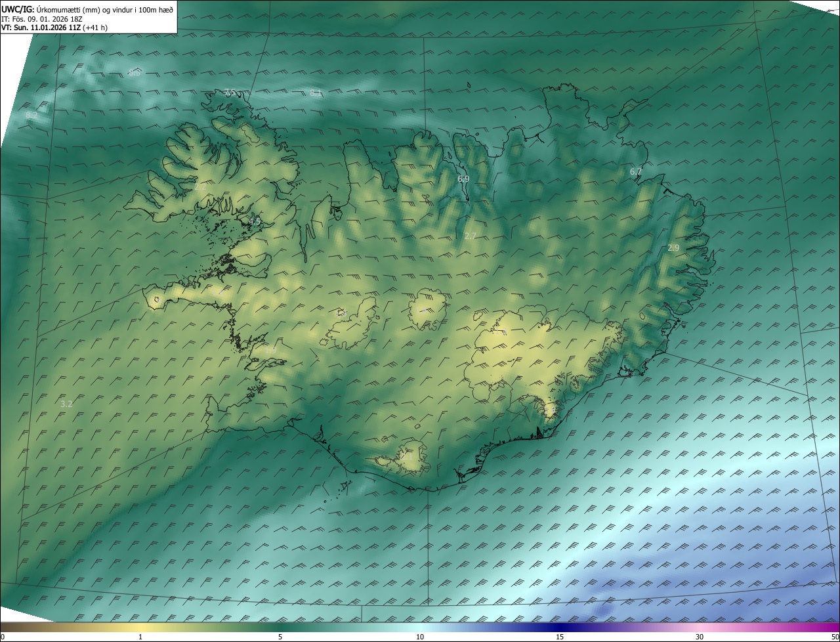Screen dimensions: 840x642
Task: Click the 4.5 value label on the map
Action: click(x=255, y=222)
